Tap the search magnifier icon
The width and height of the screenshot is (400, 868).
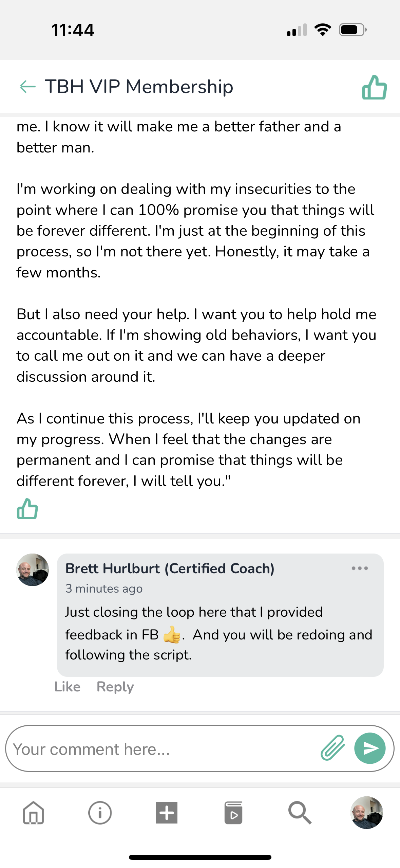pyautogui.click(x=300, y=813)
